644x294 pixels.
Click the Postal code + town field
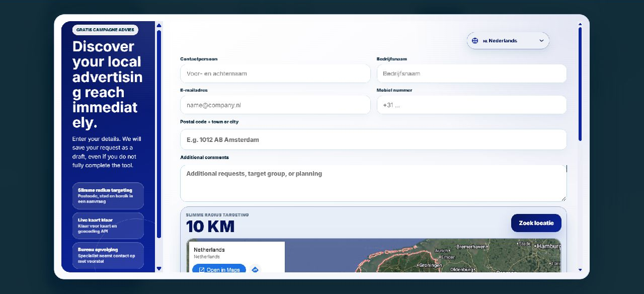click(373, 139)
